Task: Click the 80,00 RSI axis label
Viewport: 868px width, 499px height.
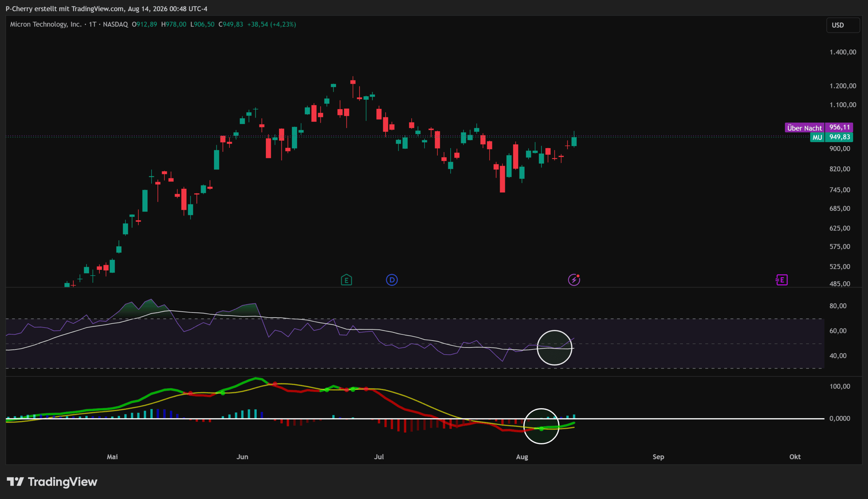Action: tap(838, 306)
